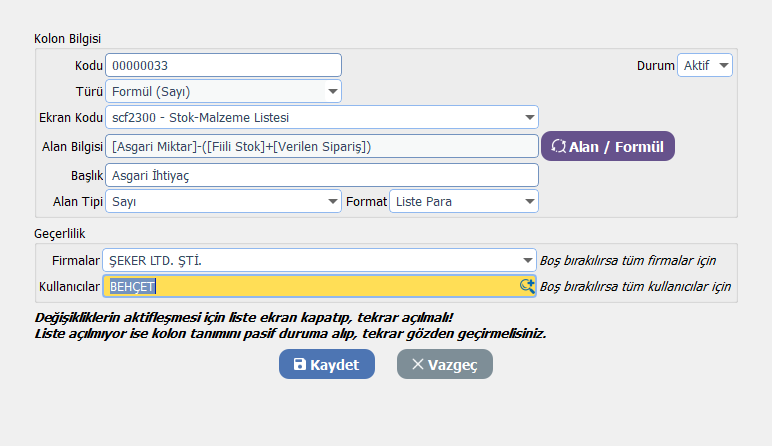Click the refresh icon on Alan / Formül
Image resolution: width=772 pixels, height=446 pixels.
559,147
